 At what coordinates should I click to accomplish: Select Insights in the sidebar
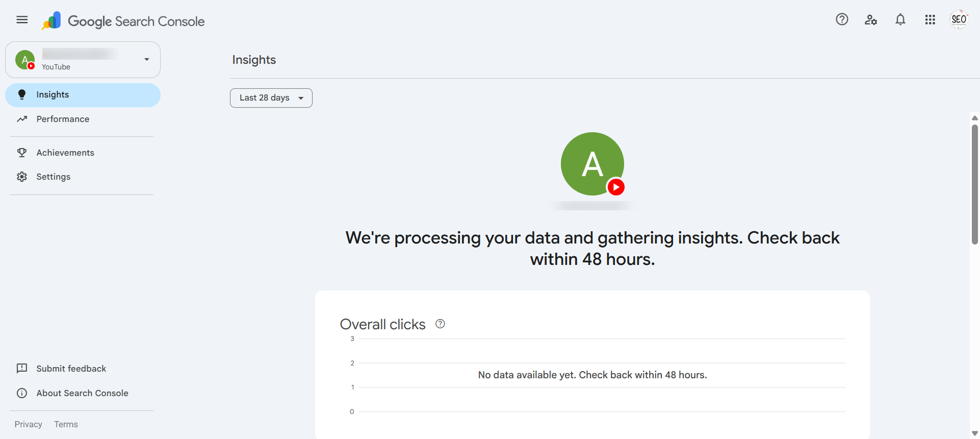[83, 95]
